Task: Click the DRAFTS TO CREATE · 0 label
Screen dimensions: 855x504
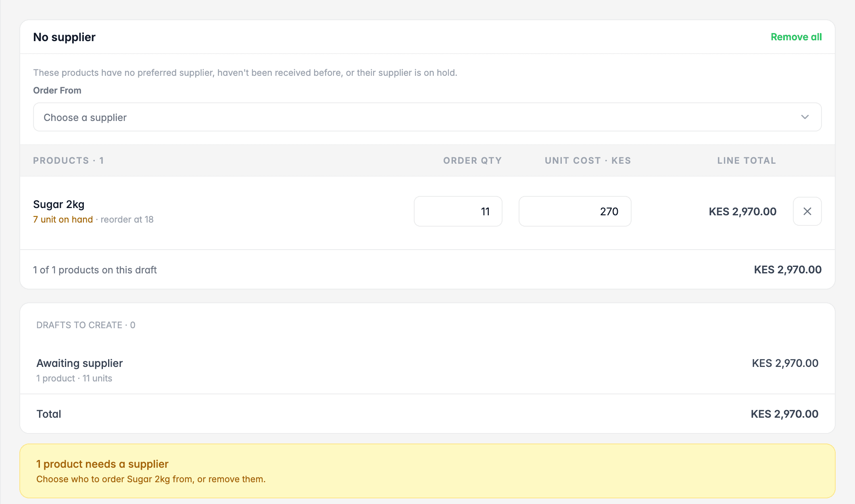Action: click(86, 325)
